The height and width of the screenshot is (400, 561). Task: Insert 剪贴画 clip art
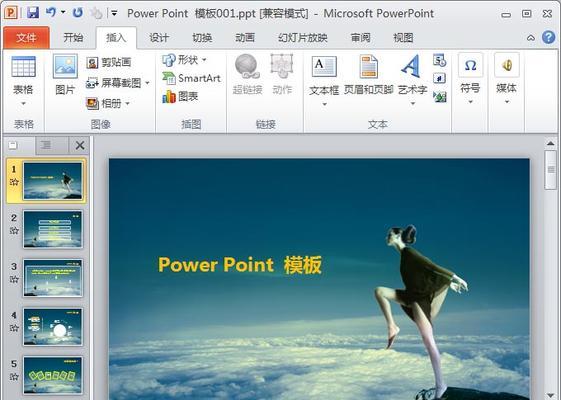[x=109, y=63]
